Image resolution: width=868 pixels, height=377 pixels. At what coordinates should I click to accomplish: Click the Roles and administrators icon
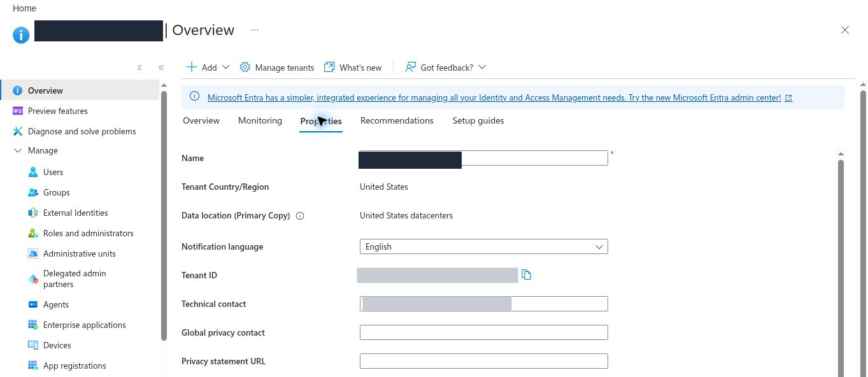point(33,233)
